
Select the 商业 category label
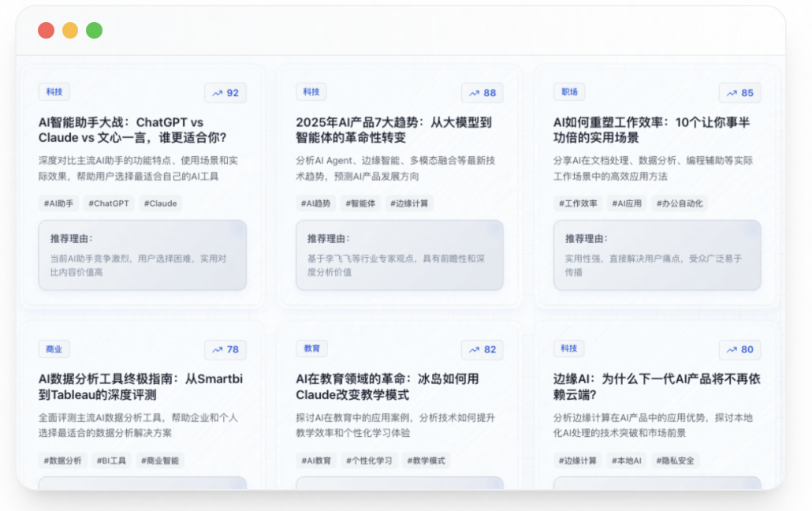54,349
